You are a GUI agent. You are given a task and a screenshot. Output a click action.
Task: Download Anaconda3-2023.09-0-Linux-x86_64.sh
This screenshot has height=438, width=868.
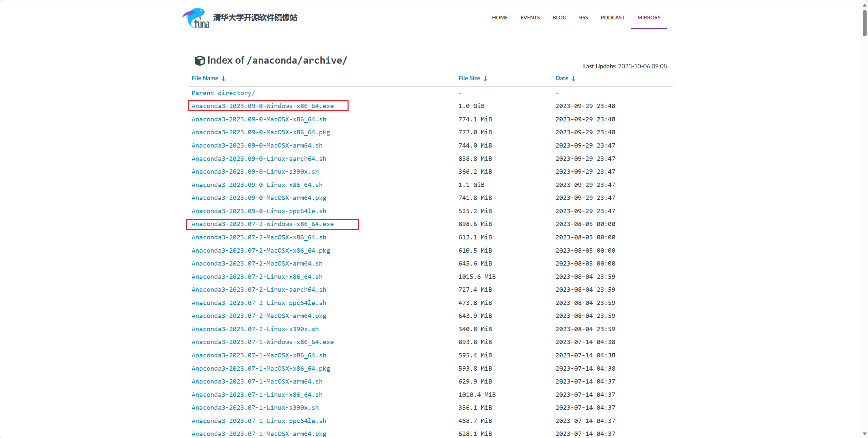257,185
